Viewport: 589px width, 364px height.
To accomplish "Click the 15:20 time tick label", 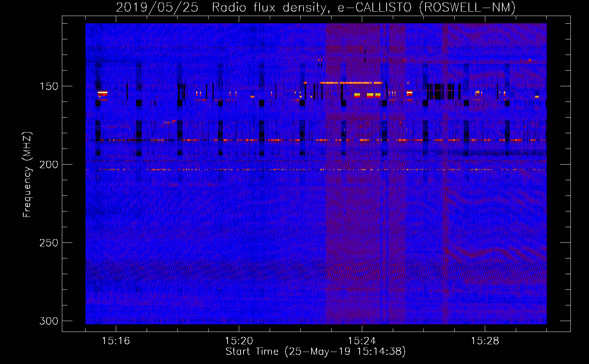I will click(x=239, y=341).
